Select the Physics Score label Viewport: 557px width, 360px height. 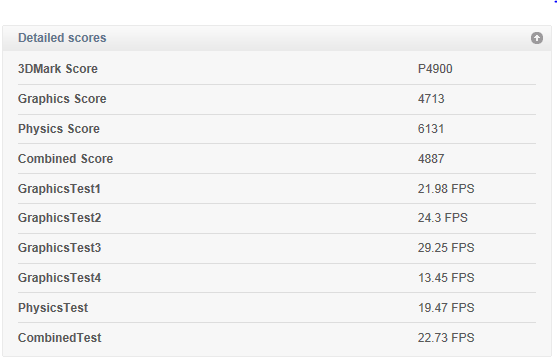pos(59,129)
